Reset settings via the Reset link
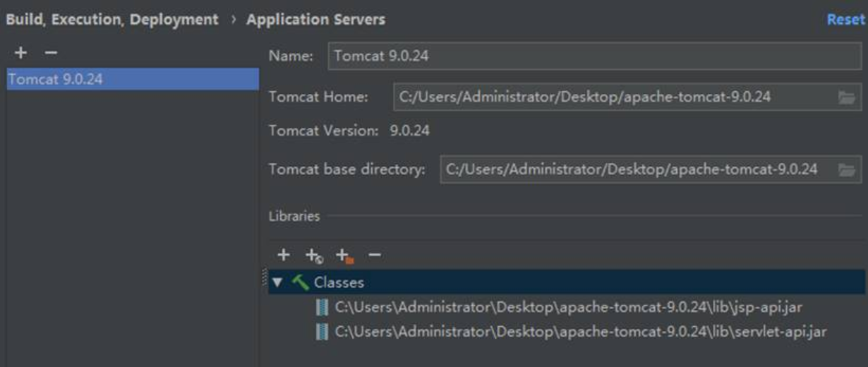This screenshot has height=367, width=868. pos(845,20)
